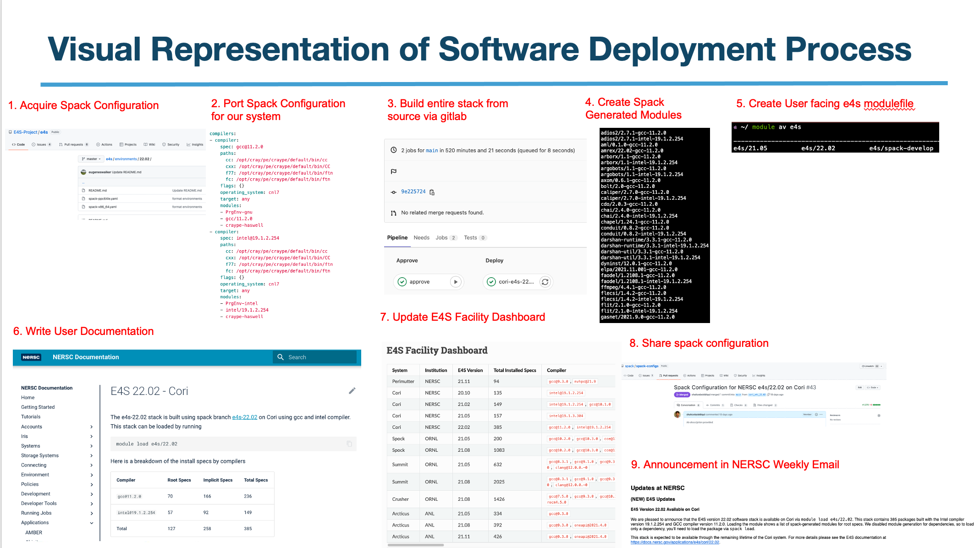Image resolution: width=980 pixels, height=548 pixels.
Task: Open the Unwatch dropdown in spack-configs repo
Action: pyautogui.click(x=872, y=366)
